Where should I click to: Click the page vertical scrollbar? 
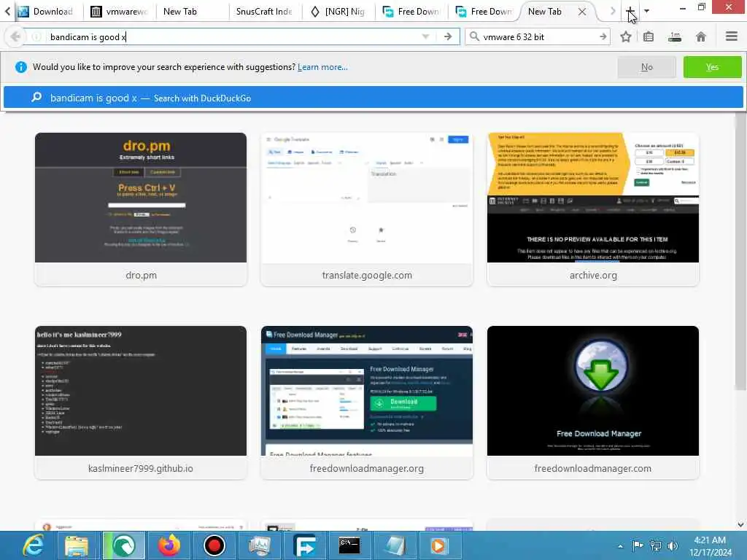[x=740, y=250]
